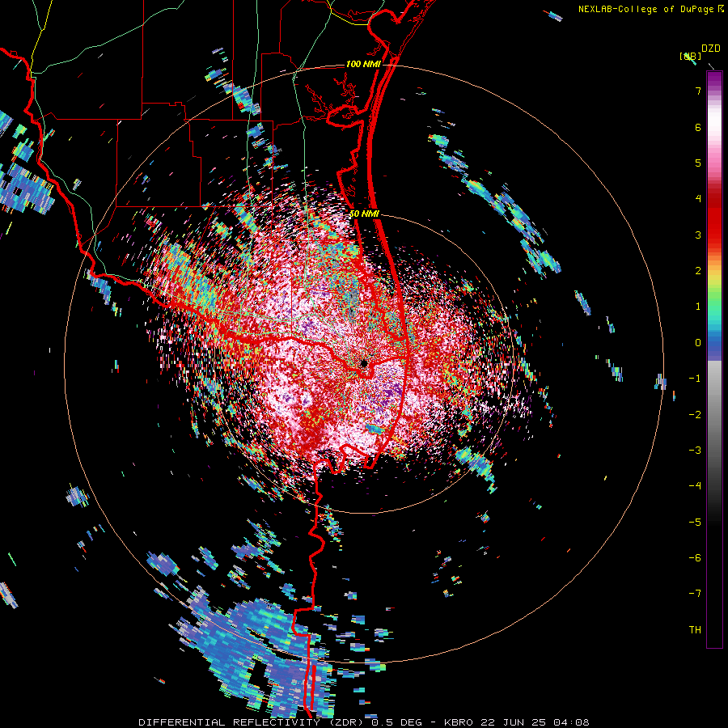Click the 2 value on color scale

point(698,271)
